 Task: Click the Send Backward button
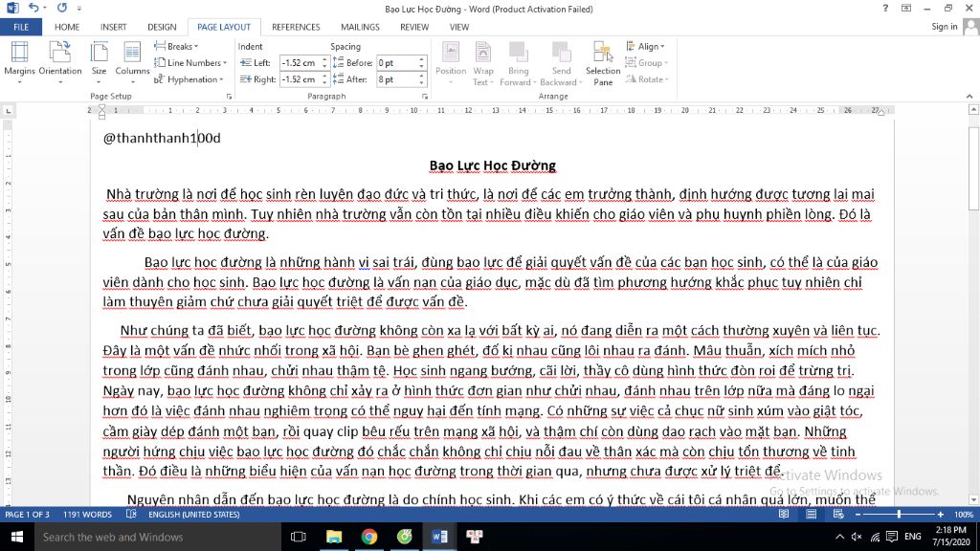pos(561,62)
